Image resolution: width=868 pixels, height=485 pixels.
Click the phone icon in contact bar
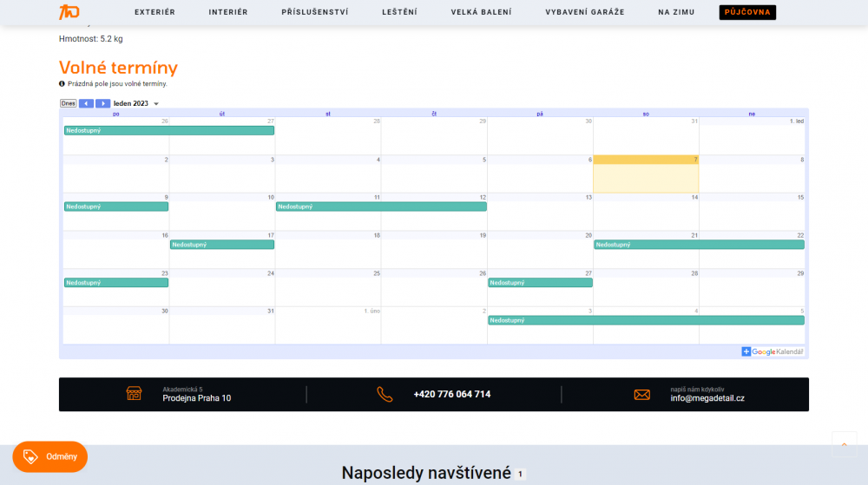point(385,394)
